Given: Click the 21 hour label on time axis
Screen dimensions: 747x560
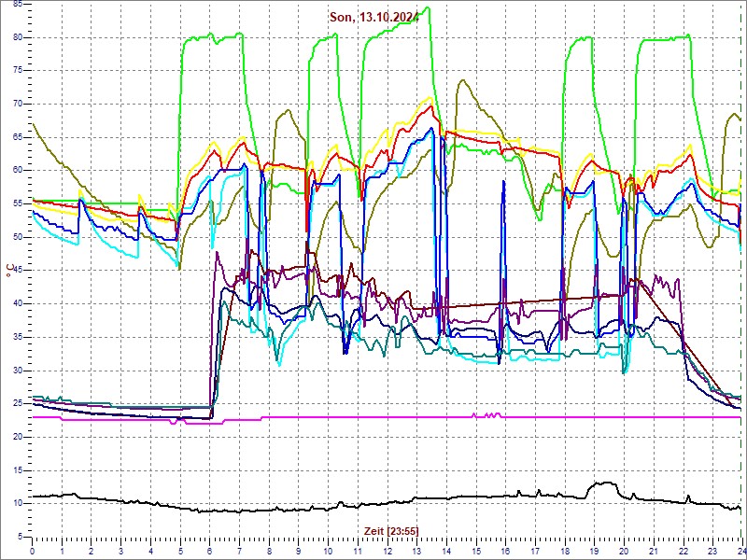Looking at the screenshot, I should (653, 551).
